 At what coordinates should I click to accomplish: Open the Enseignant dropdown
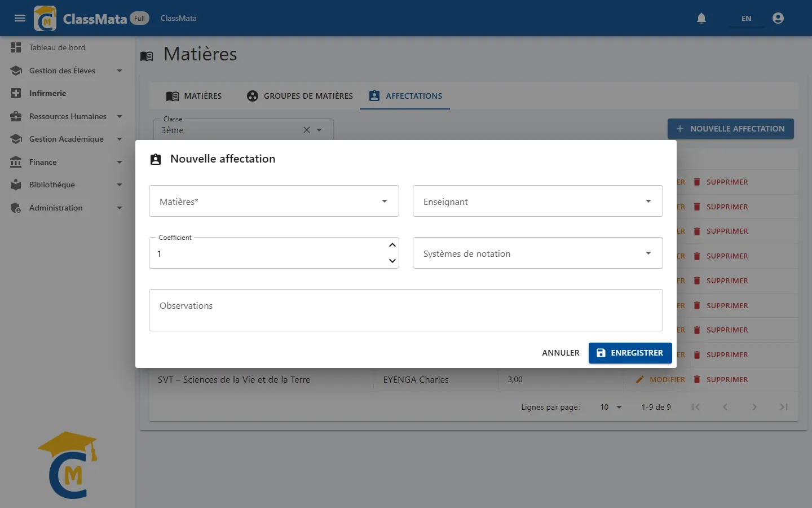(538, 201)
